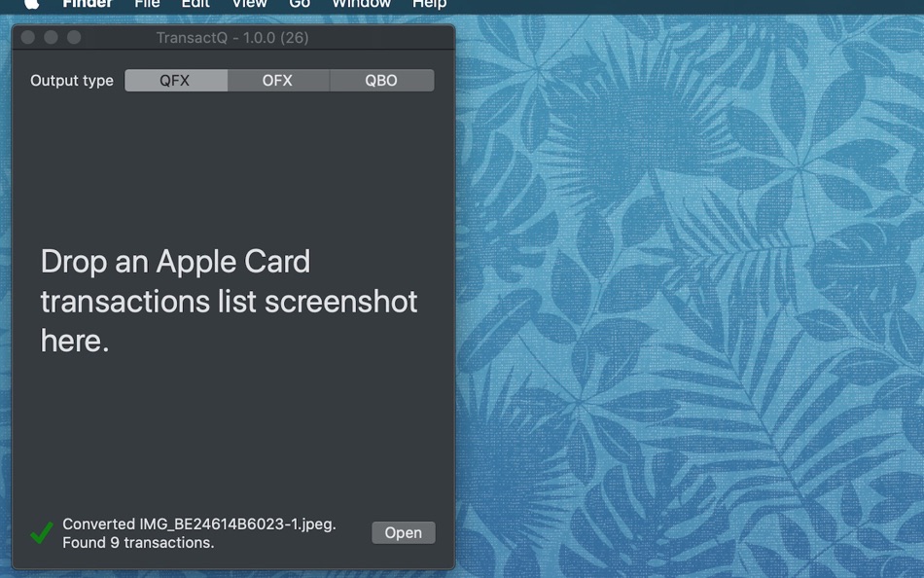924x578 pixels.
Task: Click 'Found 9 transactions.' status line
Action: 138,542
